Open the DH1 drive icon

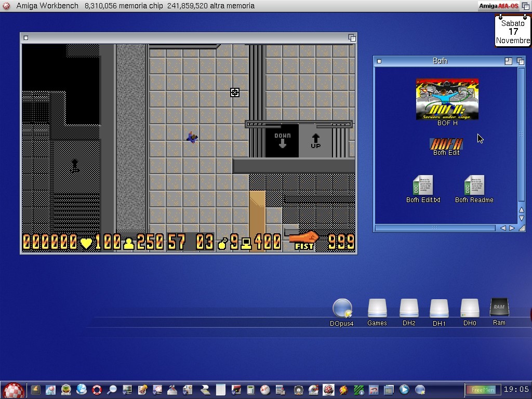coord(439,309)
